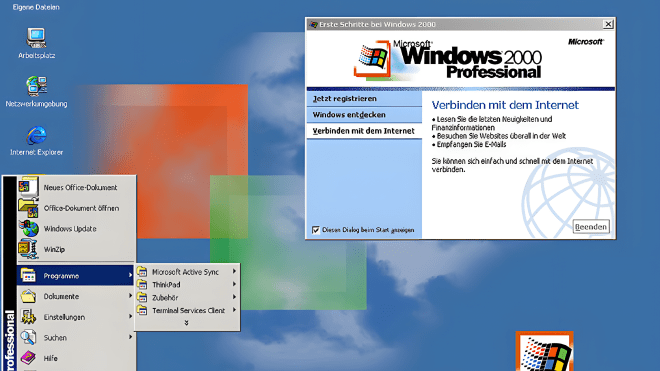
Task: Click the Programme folder icon
Action: pos(28,275)
